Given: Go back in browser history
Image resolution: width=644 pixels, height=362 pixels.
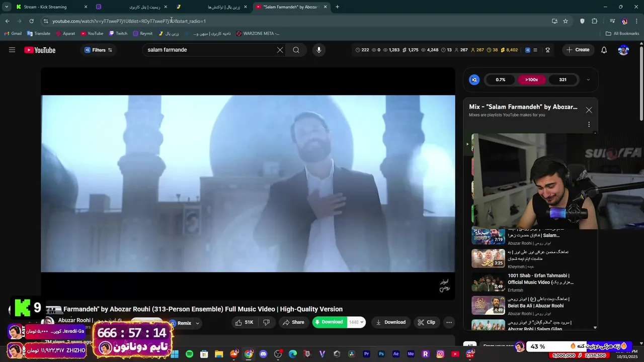Looking at the screenshot, I should click(7, 21).
